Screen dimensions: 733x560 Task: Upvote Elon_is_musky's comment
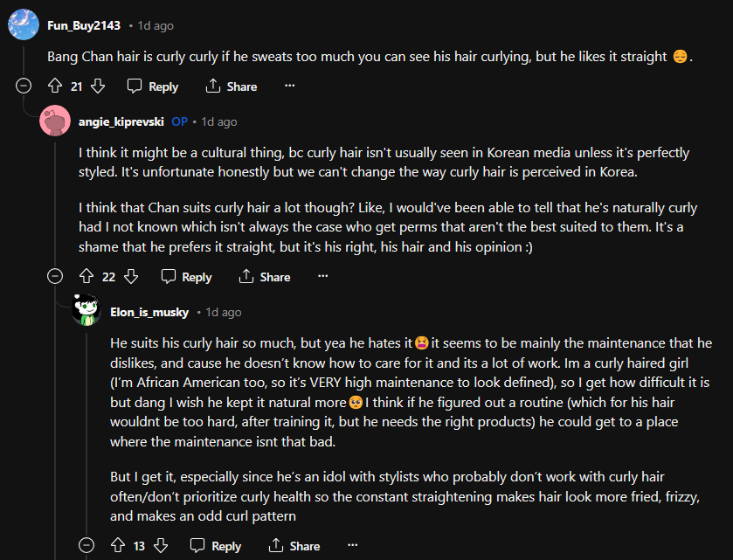coord(117,546)
